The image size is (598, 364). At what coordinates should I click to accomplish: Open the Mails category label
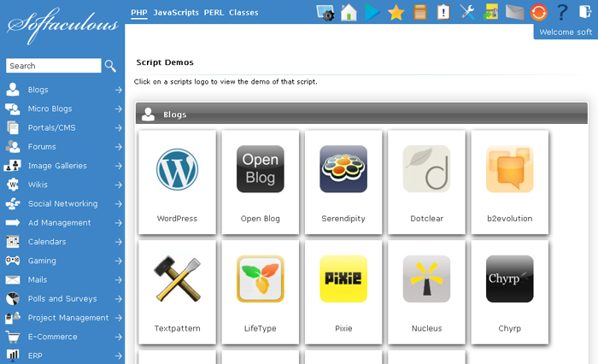38,279
